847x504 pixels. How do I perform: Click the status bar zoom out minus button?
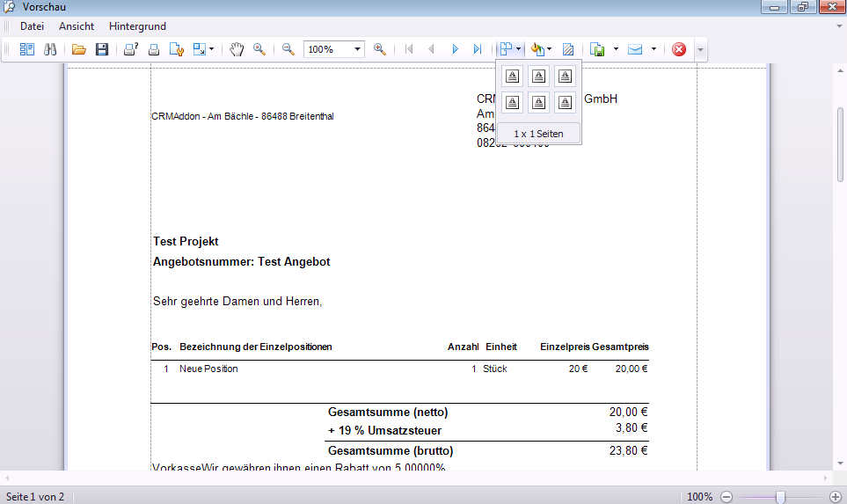pyautogui.click(x=727, y=496)
